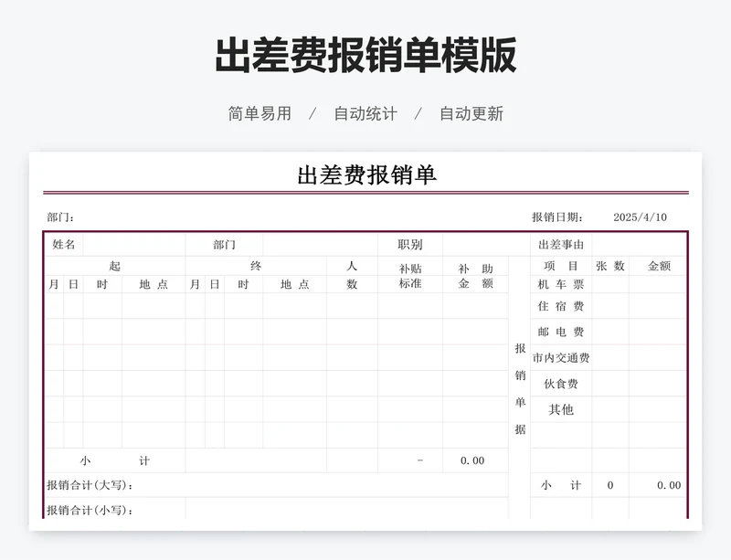Select the 张数 subtotal value 0

610,485
